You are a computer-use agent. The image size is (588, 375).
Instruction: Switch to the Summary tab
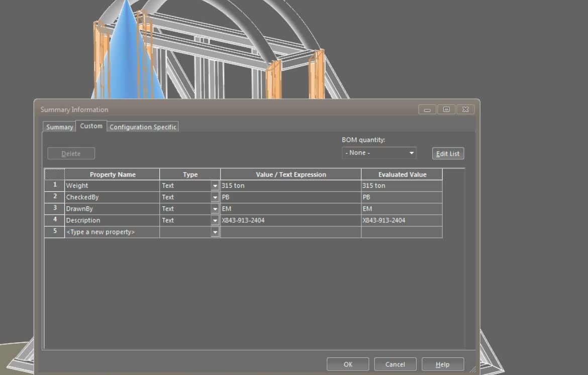coord(59,127)
